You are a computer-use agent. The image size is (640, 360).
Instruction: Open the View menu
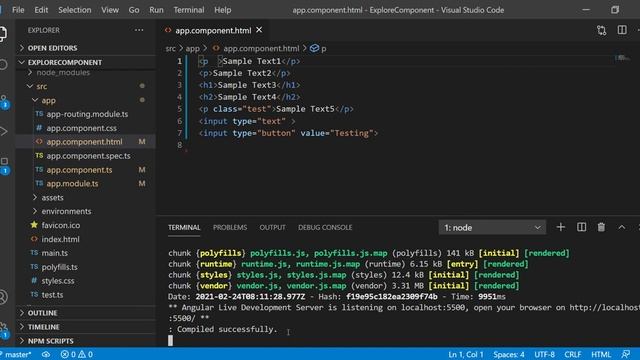point(110,10)
